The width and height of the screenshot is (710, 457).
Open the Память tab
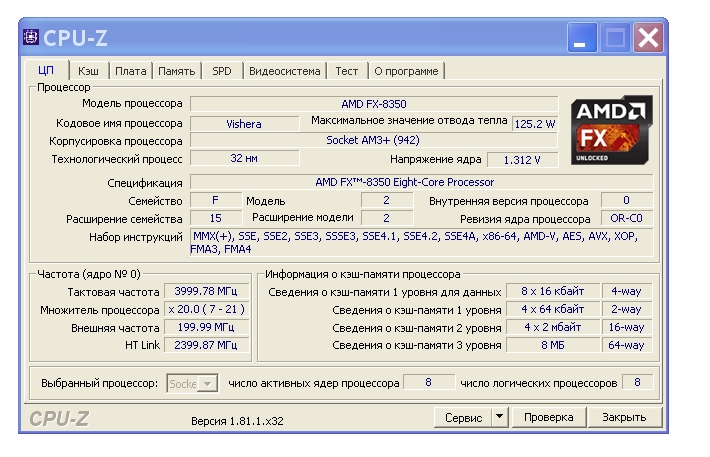[x=176, y=71]
